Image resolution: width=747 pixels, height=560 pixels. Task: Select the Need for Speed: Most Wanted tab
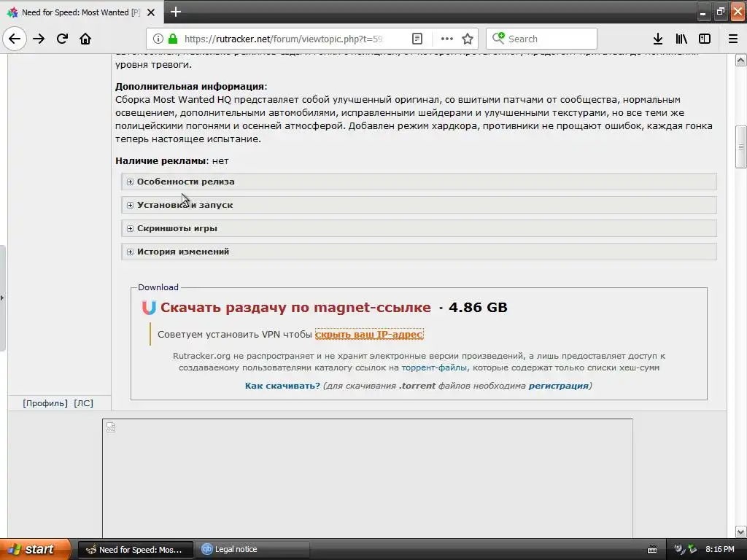pos(81,12)
